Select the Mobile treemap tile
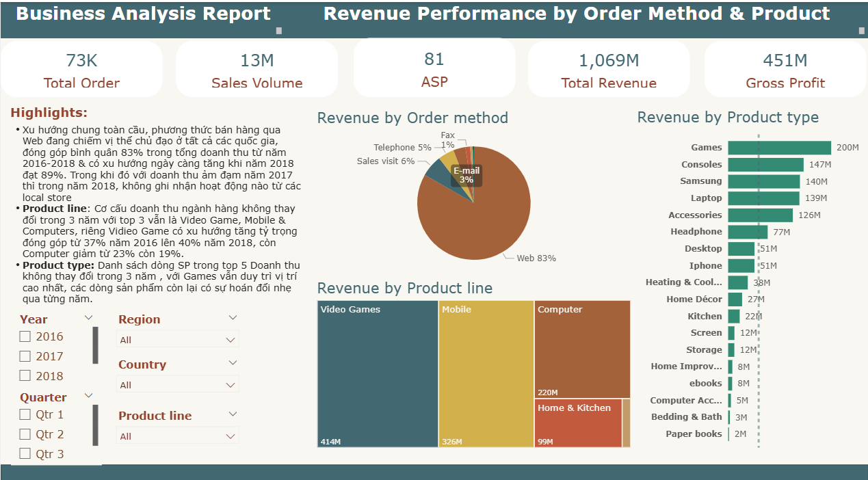This screenshot has height=480, width=868. (486, 374)
